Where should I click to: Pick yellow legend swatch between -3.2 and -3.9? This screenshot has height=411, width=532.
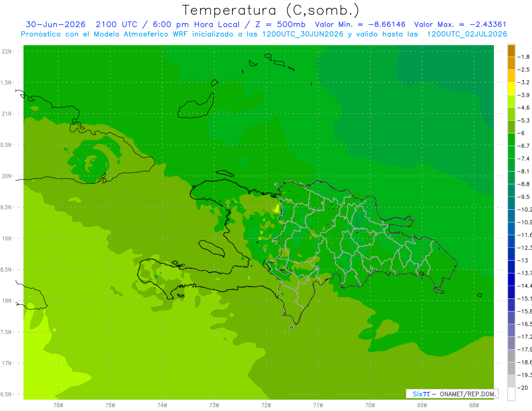(512, 89)
